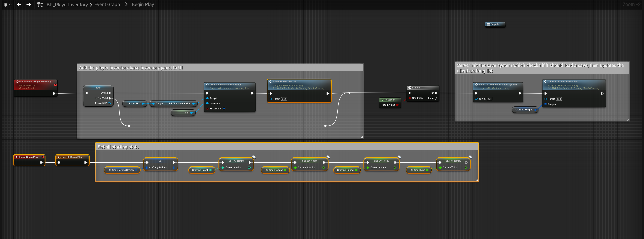Click the Is Server red Return Value pin

pyautogui.click(x=397, y=105)
